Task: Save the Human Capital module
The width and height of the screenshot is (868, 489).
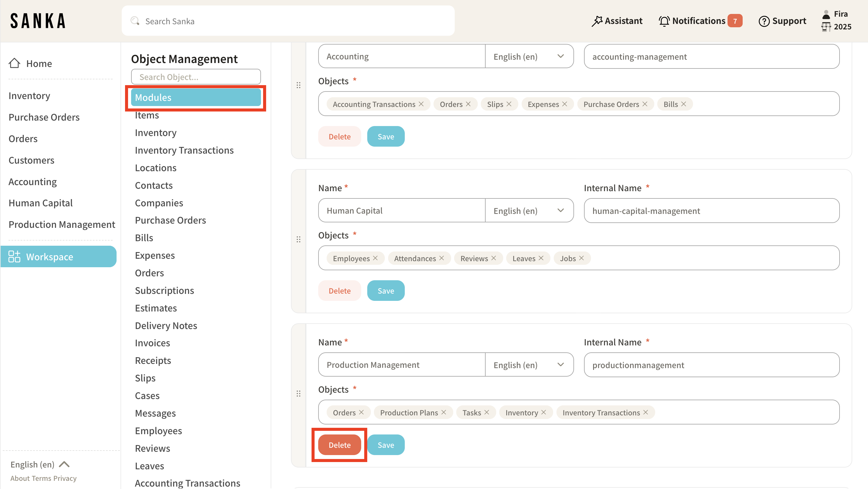Action: [x=385, y=291]
